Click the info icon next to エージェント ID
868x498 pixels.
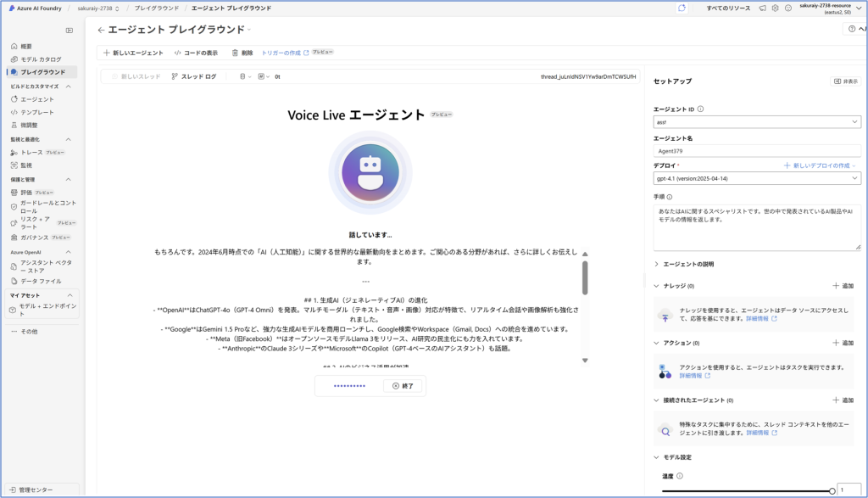click(x=700, y=109)
